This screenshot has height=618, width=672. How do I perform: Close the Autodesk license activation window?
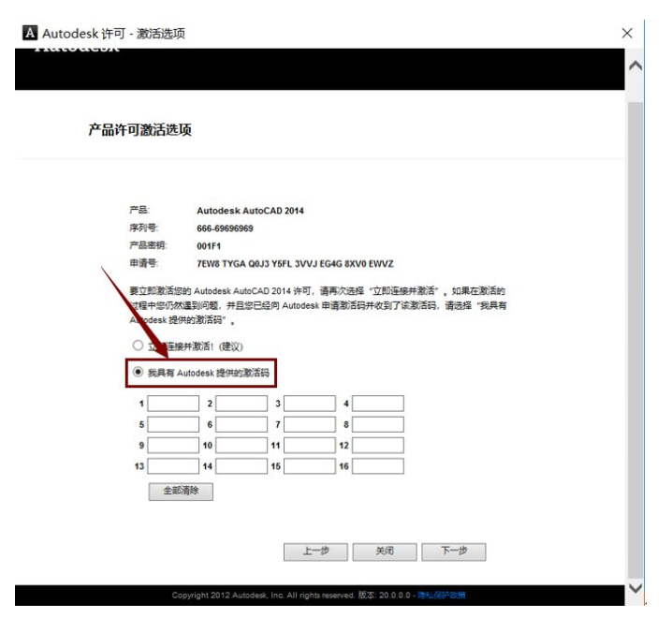coord(626,33)
